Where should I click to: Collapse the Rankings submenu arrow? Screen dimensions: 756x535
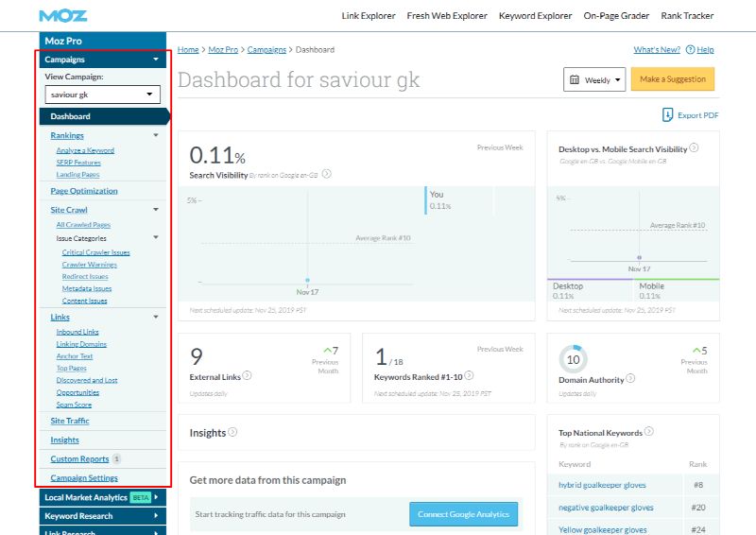click(156, 135)
